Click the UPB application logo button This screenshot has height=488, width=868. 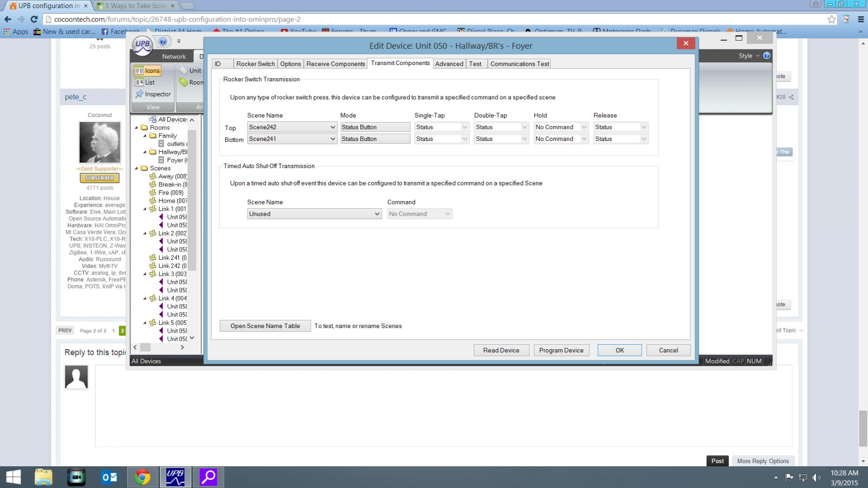pyautogui.click(x=142, y=46)
